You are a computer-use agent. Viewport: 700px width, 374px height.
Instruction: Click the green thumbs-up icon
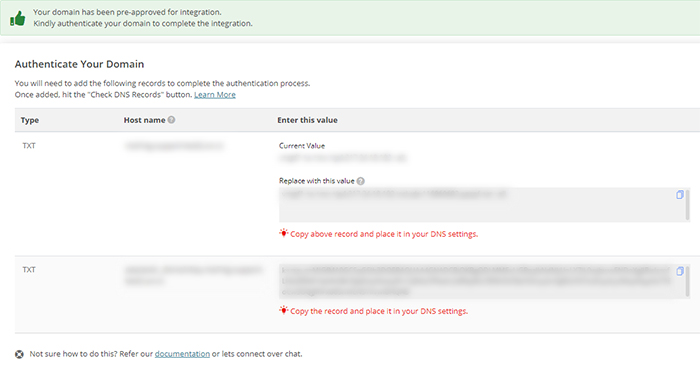click(18, 19)
